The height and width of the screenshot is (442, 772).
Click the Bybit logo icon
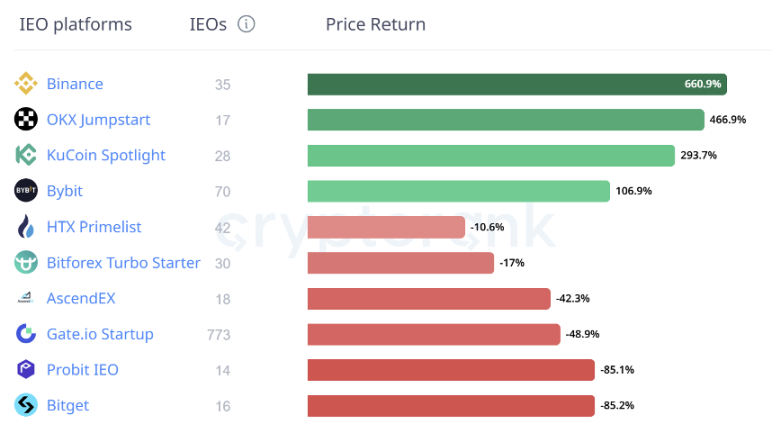26,191
